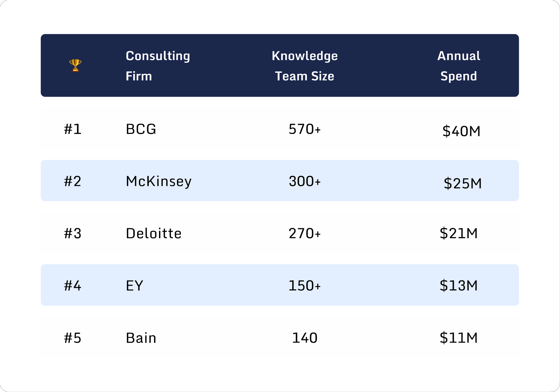Screen dimensions: 560x392
Task: Click the EY firm name
Action: (x=135, y=285)
